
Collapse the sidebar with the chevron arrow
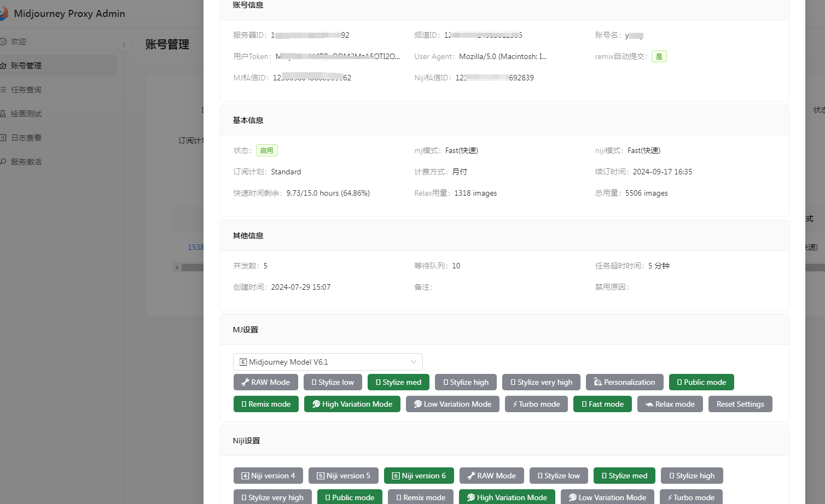tap(124, 45)
